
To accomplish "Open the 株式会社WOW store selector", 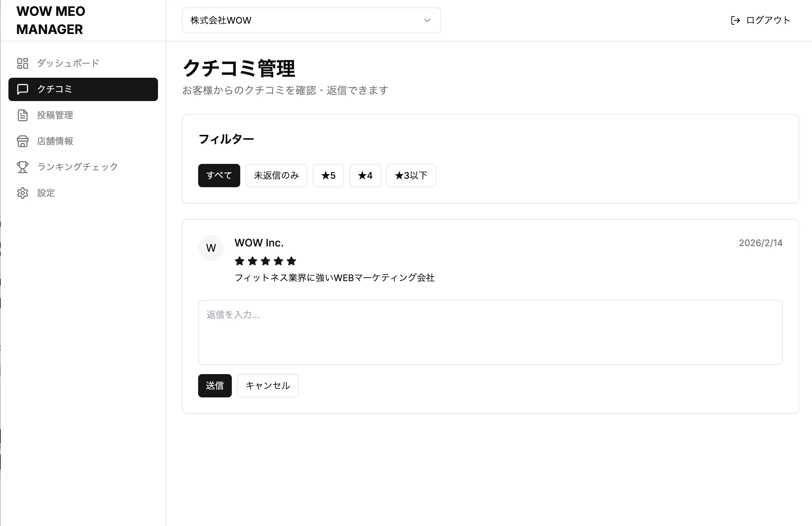I will point(311,20).
